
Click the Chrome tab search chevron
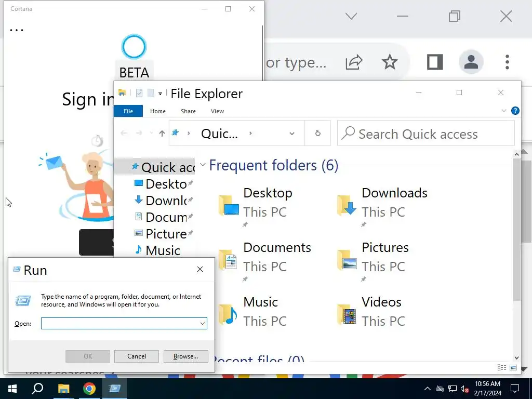coord(351,16)
